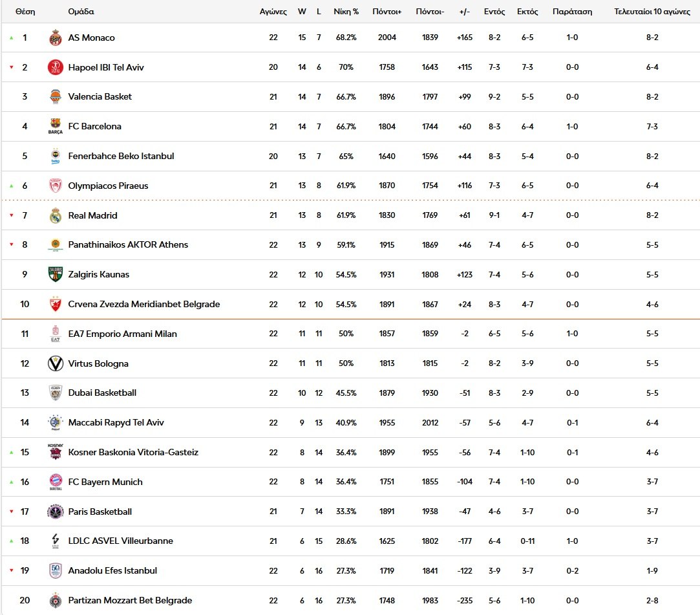700x615 pixels.
Task: Click the Hapoel IBI Tel Aviv logo
Action: click(56, 67)
